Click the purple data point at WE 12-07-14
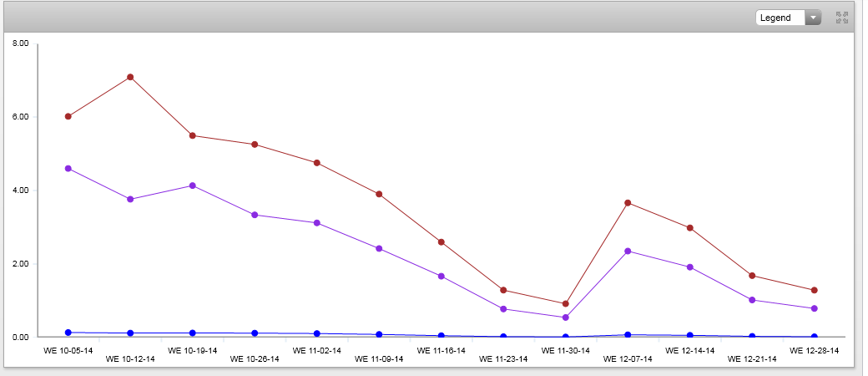Viewport: 868px width, 376px height. 628,251
